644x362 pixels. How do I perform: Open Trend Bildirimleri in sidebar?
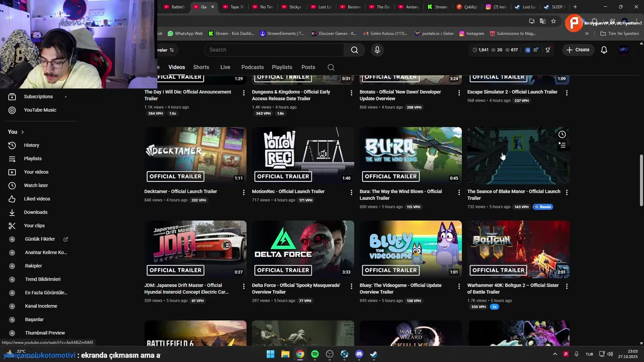pos(42,280)
